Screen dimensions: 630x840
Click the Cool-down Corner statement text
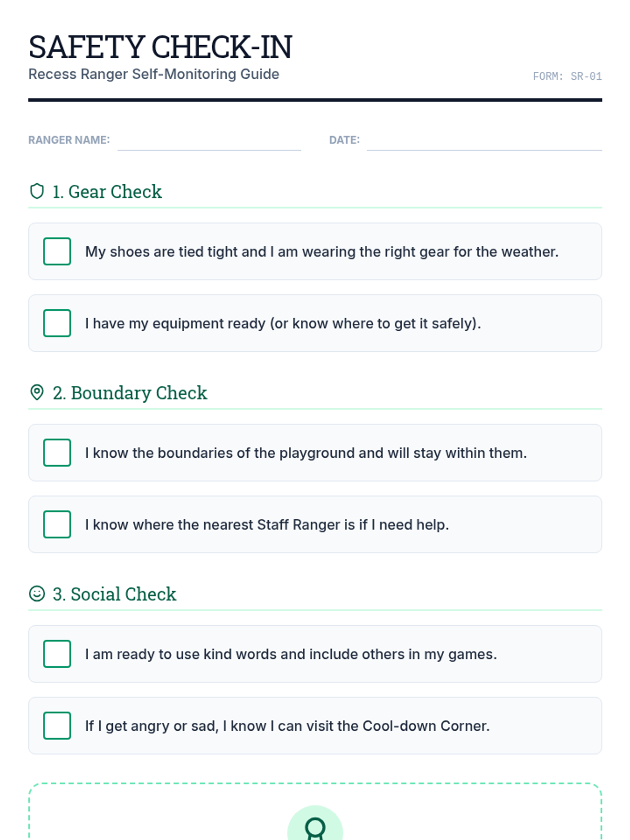coord(287,726)
